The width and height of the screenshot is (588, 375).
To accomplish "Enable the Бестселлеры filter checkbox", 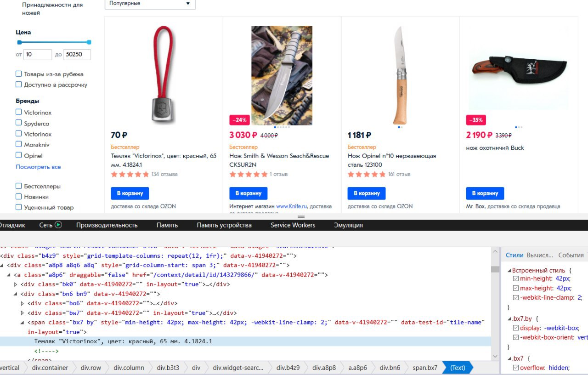I will (19, 186).
